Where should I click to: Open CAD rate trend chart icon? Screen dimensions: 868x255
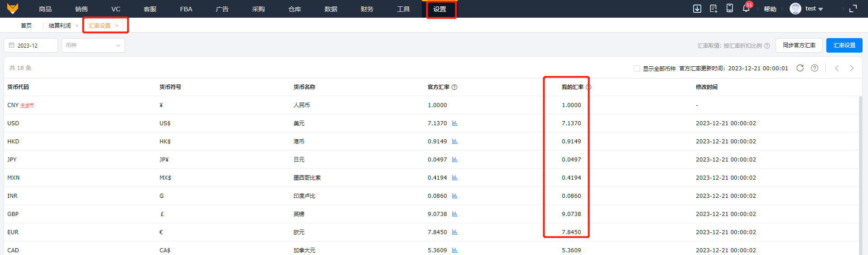click(455, 250)
